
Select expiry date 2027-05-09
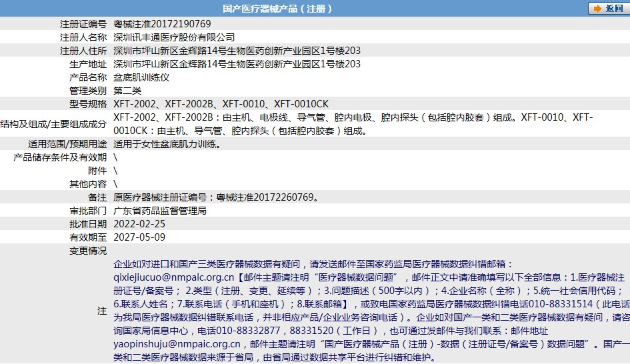pos(139,237)
